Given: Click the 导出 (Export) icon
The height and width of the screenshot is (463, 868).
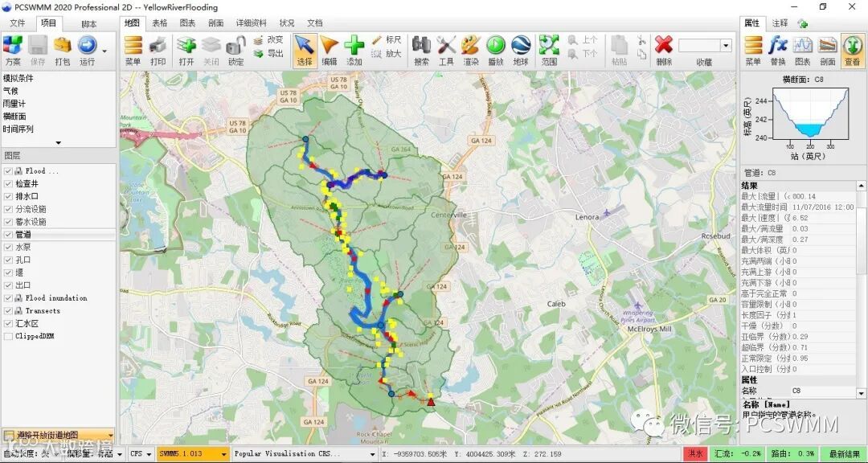Looking at the screenshot, I should [268, 54].
